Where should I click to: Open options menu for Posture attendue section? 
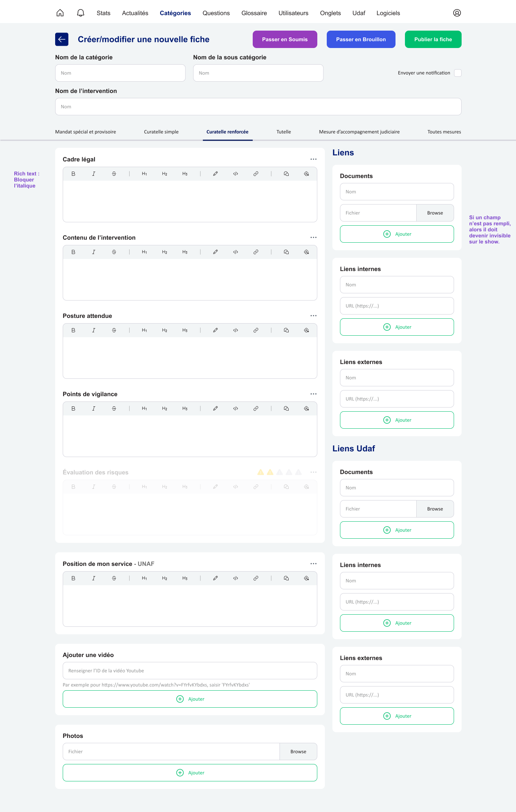pos(314,316)
